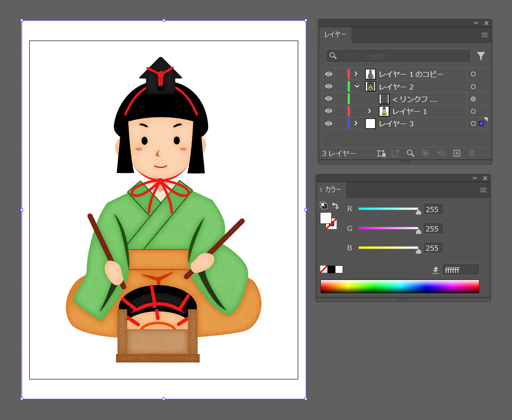Switch to the レイヤー panel tab
Screen dimensions: 512x420
click(336, 34)
